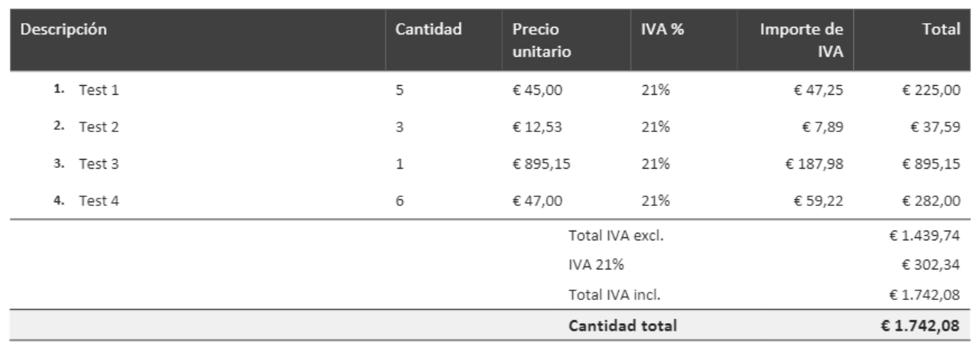
Task: Click the IVA % column header
Action: coord(663,31)
